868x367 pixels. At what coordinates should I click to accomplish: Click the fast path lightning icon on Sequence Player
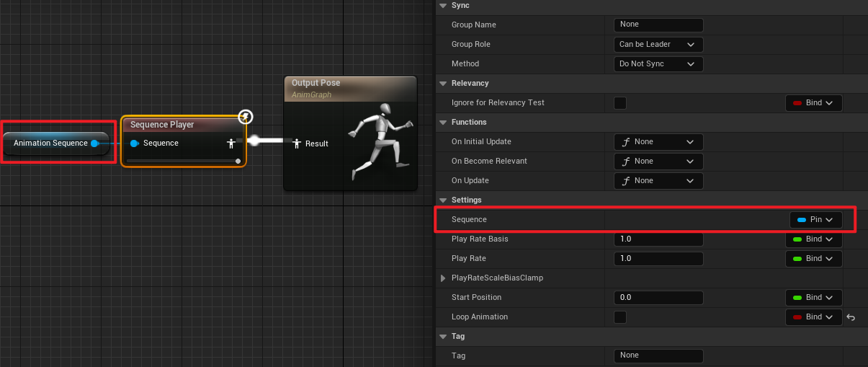tap(246, 117)
